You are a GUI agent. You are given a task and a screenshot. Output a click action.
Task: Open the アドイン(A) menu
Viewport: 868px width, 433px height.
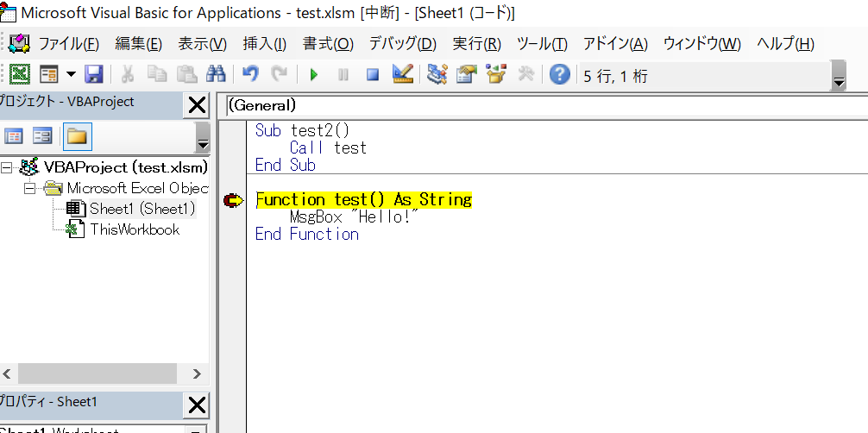[615, 44]
